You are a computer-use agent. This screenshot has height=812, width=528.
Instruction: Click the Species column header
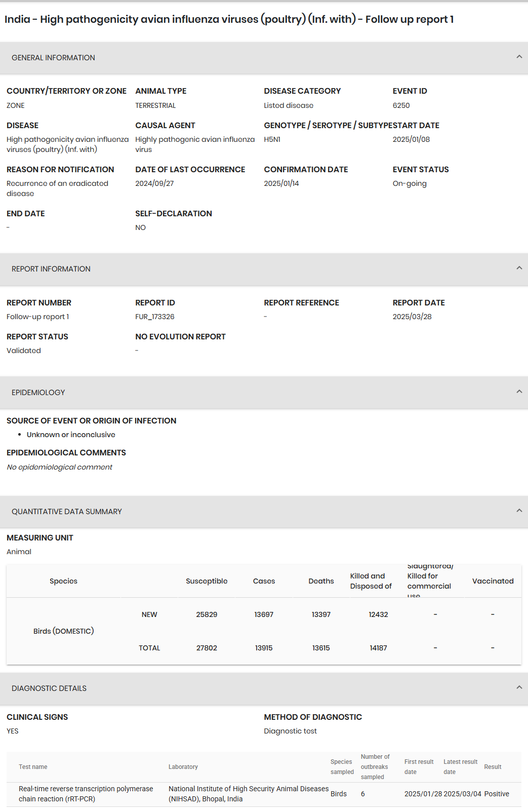(x=63, y=581)
